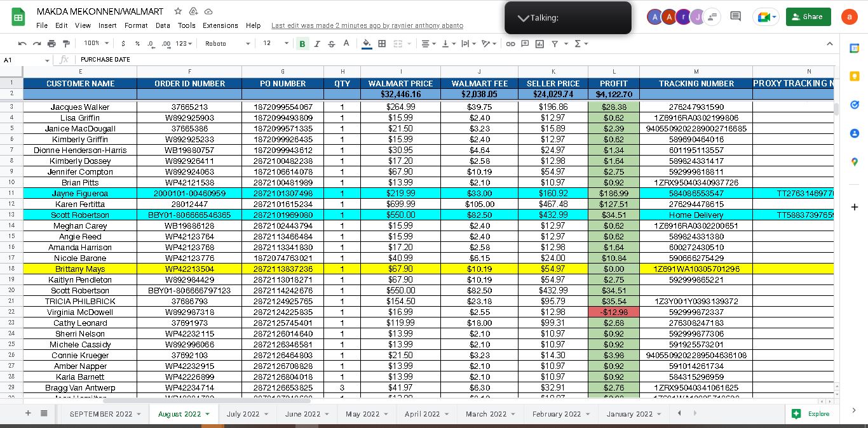The width and height of the screenshot is (868, 428).
Task: Open comment history speech-bubble icon
Action: 735,17
